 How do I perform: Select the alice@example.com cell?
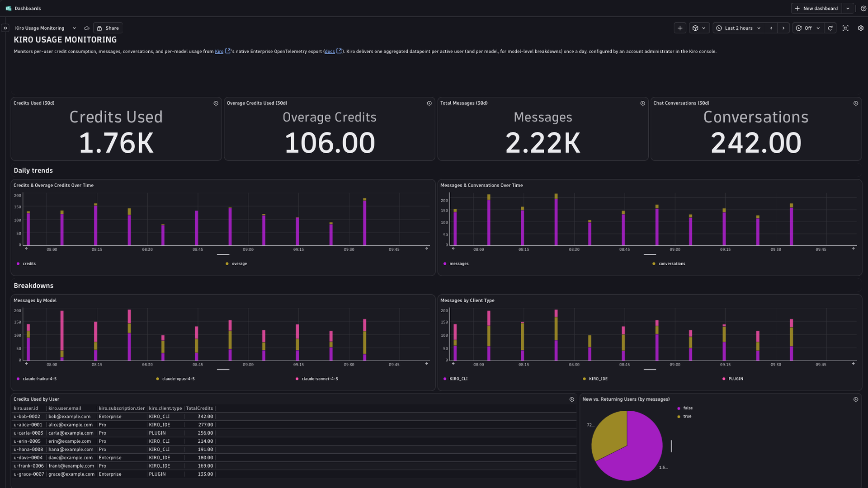(x=71, y=425)
